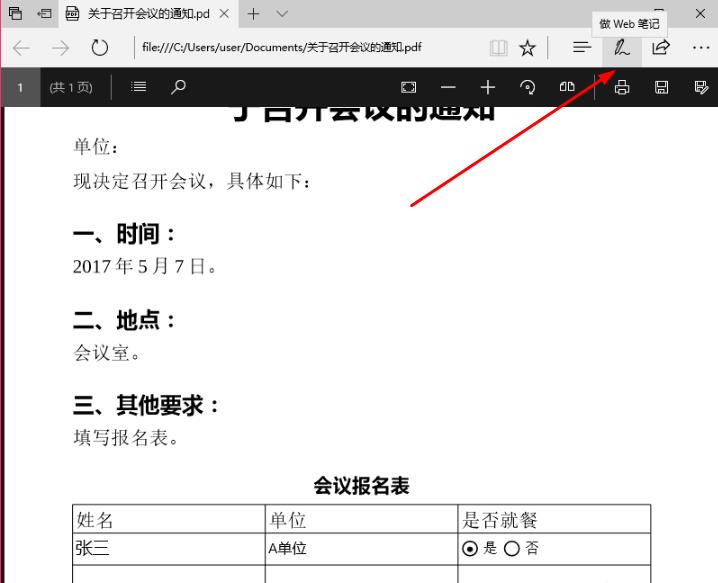Close the browser window

pos(700,13)
